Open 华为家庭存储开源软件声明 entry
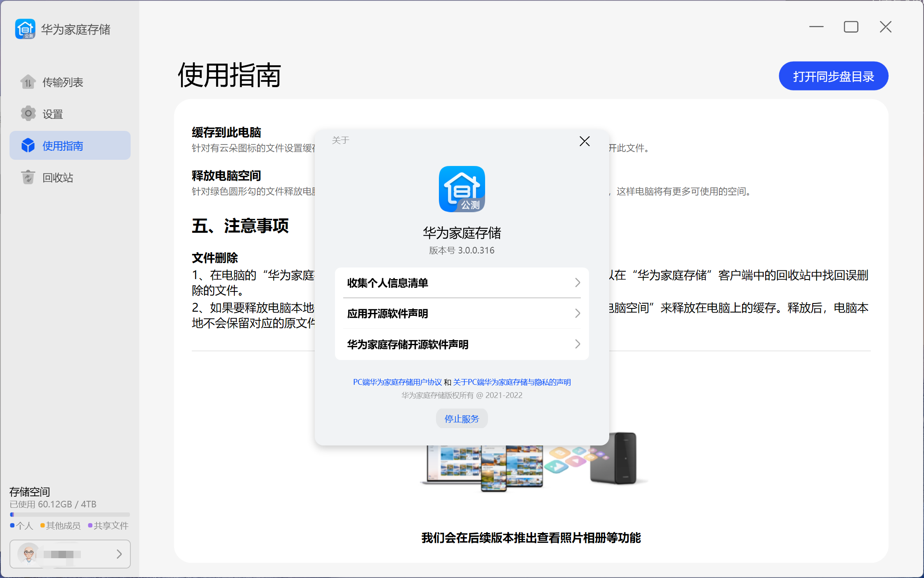The width and height of the screenshot is (924, 578). 462,344
